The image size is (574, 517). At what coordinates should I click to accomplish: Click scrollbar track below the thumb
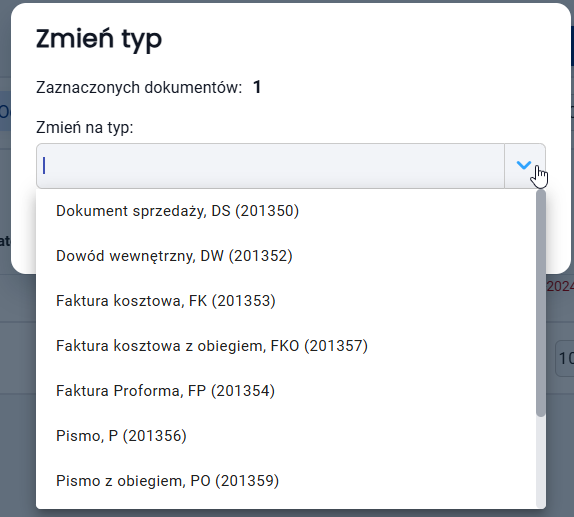click(x=541, y=461)
